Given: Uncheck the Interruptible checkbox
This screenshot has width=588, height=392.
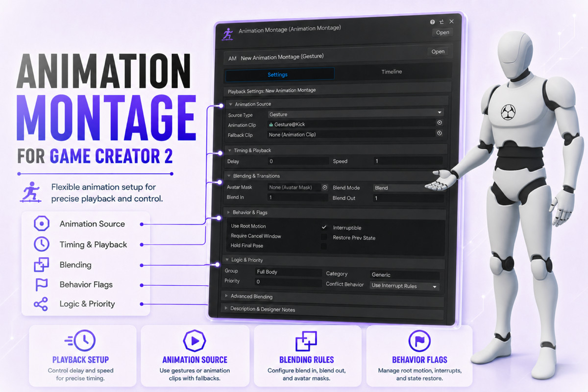Looking at the screenshot, I should click(324, 227).
